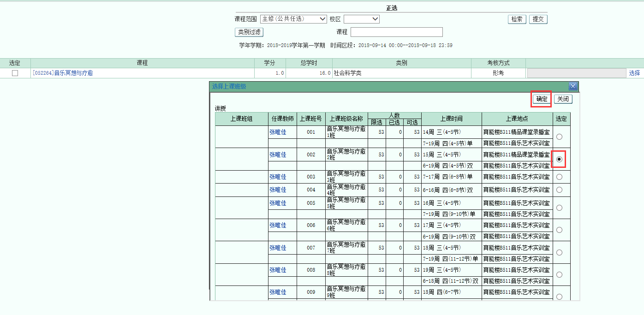The width and height of the screenshot is (644, 315).
Task: Click teacher 张唯佳 link for class 009
Action: pos(278,292)
